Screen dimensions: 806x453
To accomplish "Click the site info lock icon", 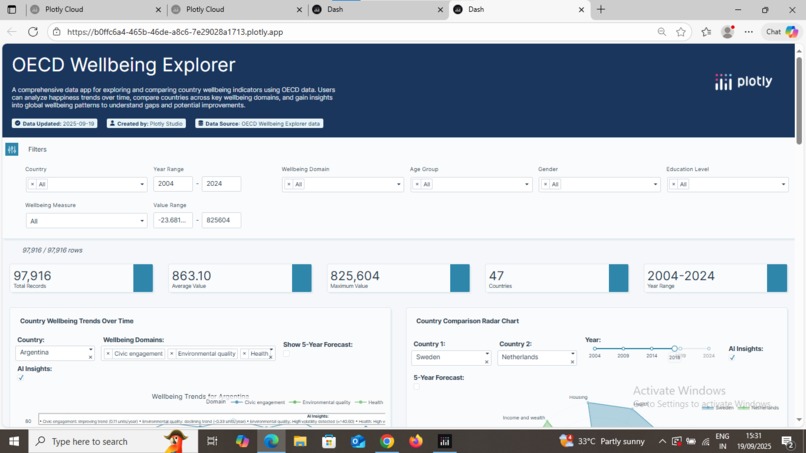I will pos(57,32).
